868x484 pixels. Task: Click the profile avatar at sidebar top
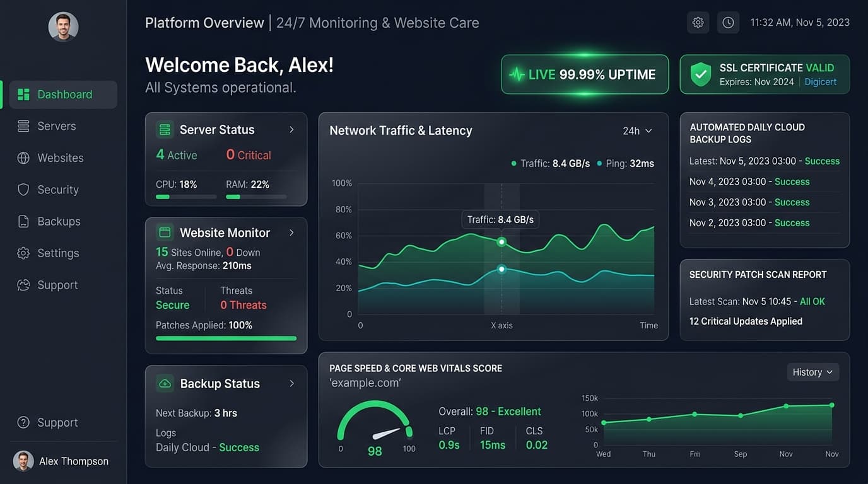click(x=64, y=27)
